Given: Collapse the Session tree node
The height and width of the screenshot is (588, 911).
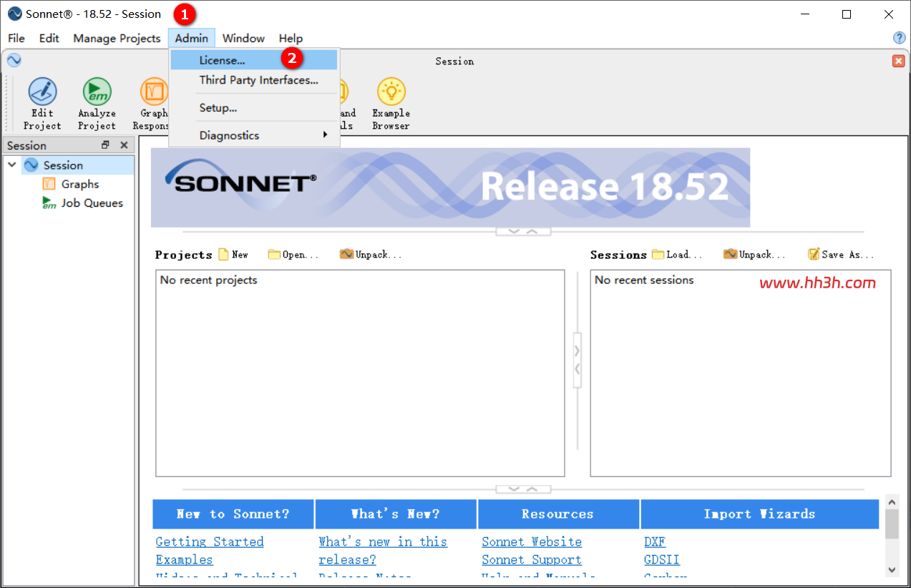Looking at the screenshot, I should pos(11,165).
